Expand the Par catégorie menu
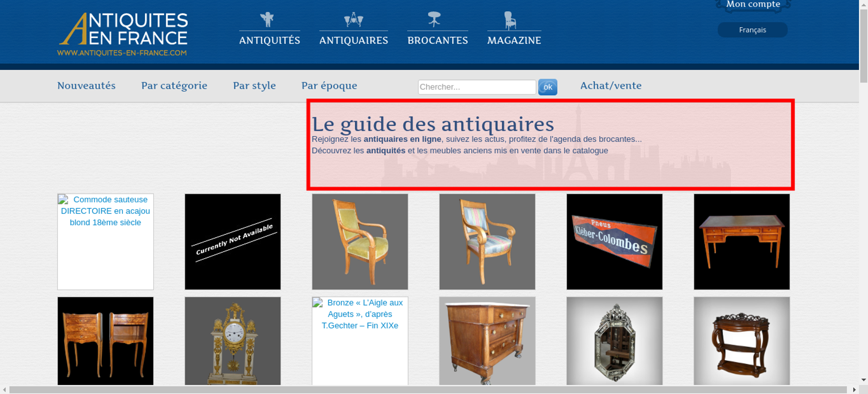The height and width of the screenshot is (394, 868). point(174,85)
